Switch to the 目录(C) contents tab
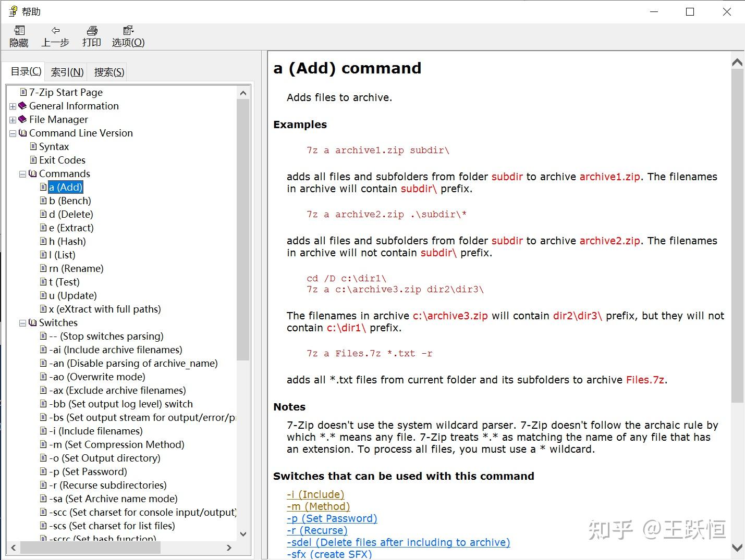 click(x=26, y=71)
